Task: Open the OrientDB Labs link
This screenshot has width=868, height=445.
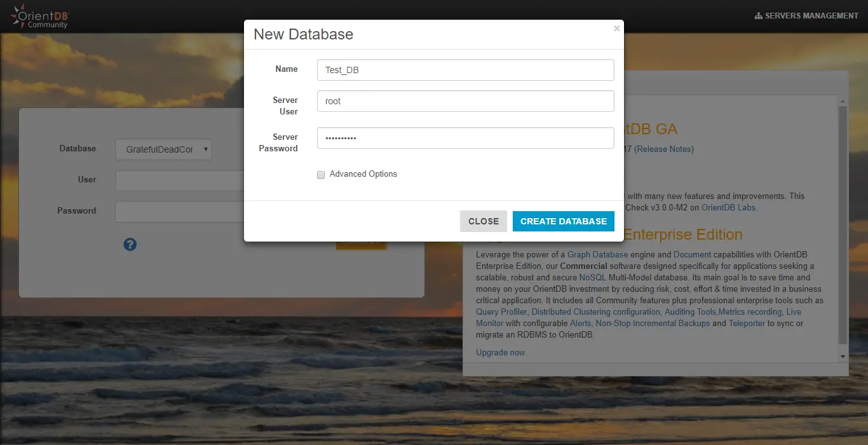Action: (x=728, y=207)
